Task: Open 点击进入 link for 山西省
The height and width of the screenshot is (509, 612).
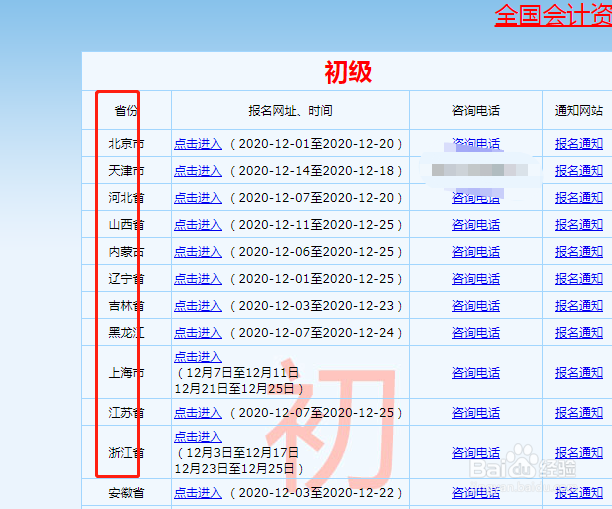Action: [x=198, y=225]
